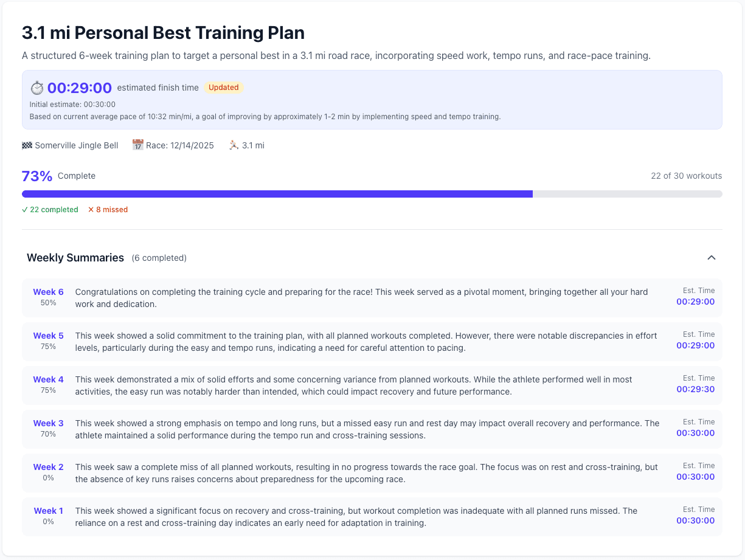This screenshot has width=745, height=560.
Task: Select the checkered flag icon before Somerville Jingle Bell
Action: pos(27,145)
